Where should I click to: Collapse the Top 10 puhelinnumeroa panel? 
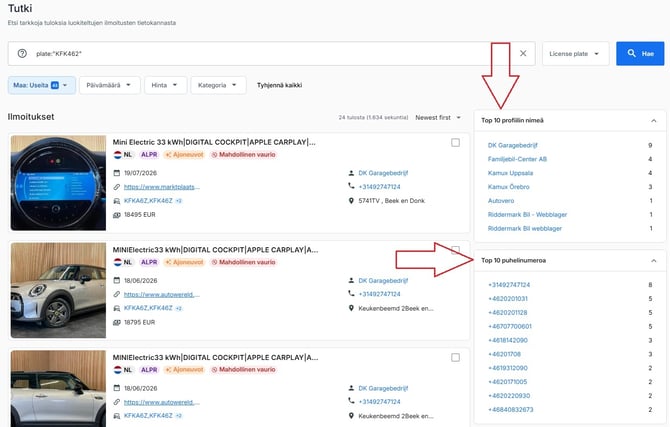coord(653,260)
